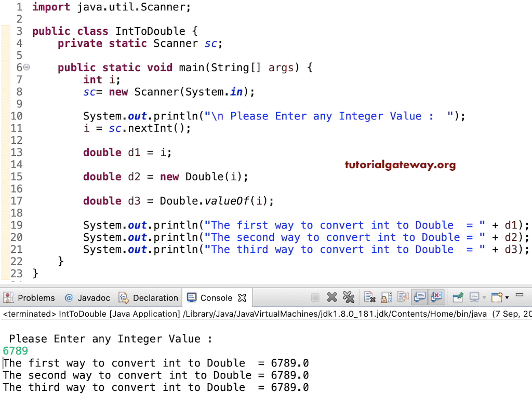Click the Problems view error icon

[x=8, y=297]
